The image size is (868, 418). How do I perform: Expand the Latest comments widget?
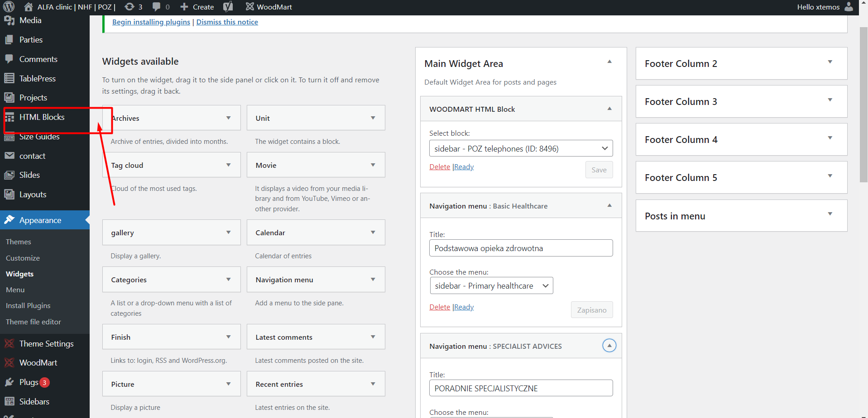373,337
